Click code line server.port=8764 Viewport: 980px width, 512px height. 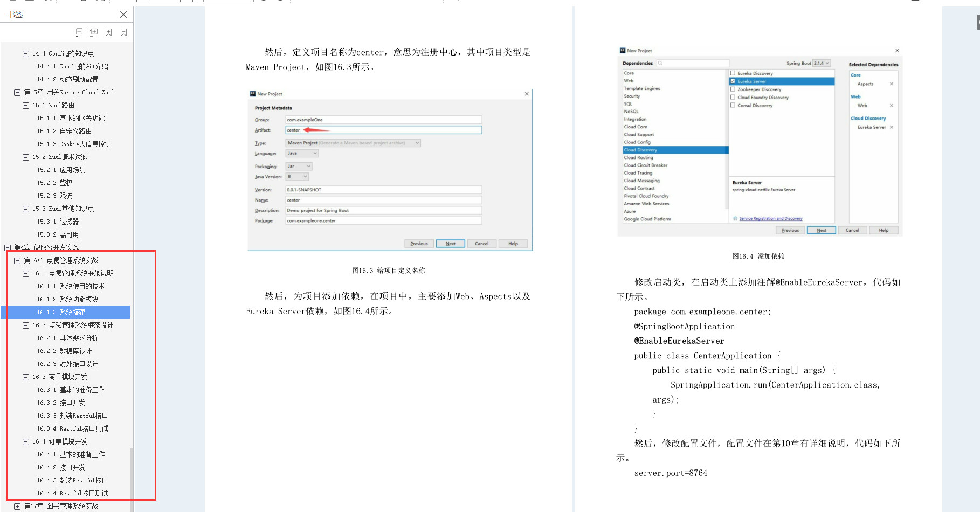tap(671, 473)
